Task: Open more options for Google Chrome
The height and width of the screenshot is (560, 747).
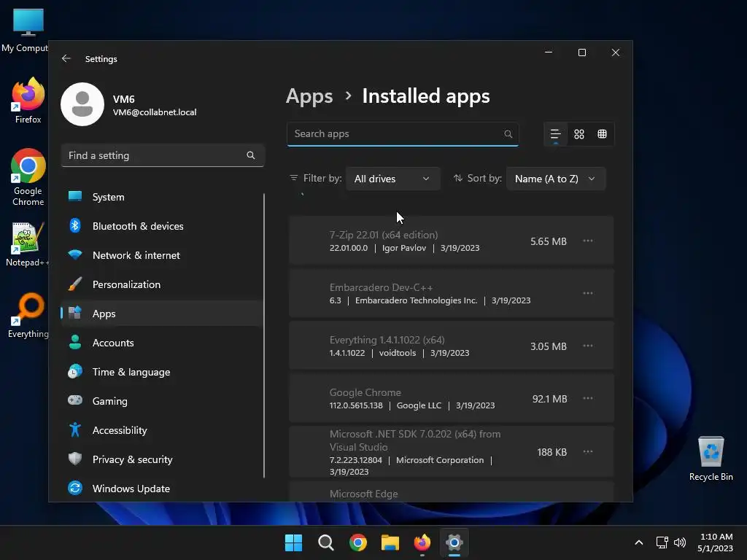Action: [588, 398]
